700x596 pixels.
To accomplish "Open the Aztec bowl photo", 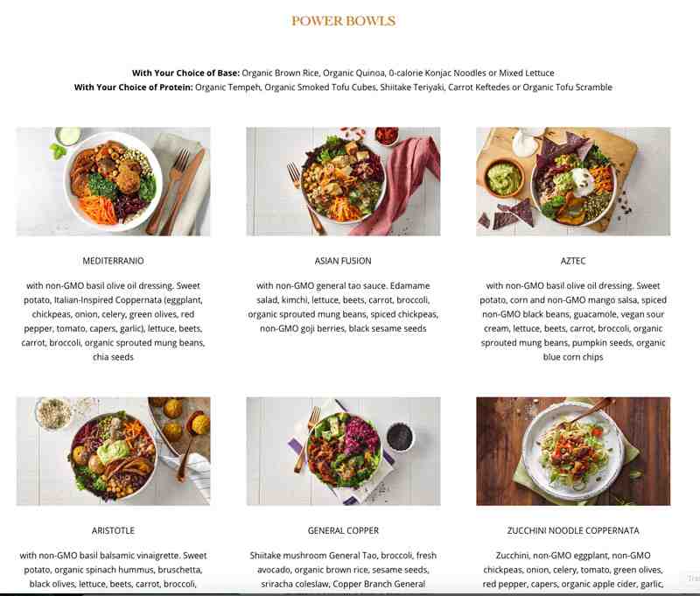I will tap(573, 182).
